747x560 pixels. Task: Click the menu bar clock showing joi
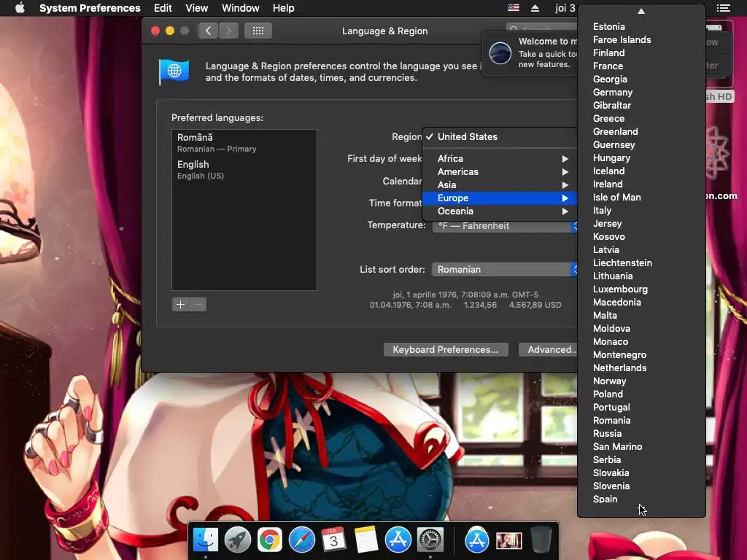coord(565,8)
